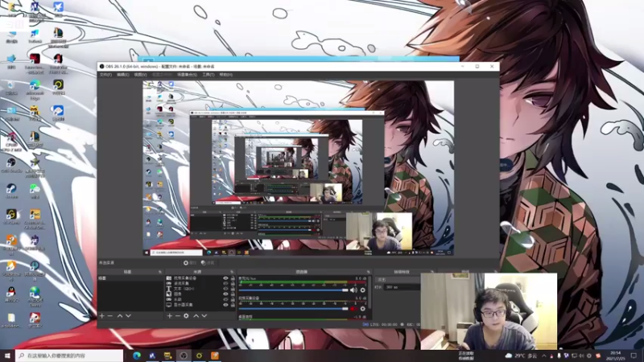Open the Windows notification center icon
Viewport: 644px width, 362px height.
634,356
